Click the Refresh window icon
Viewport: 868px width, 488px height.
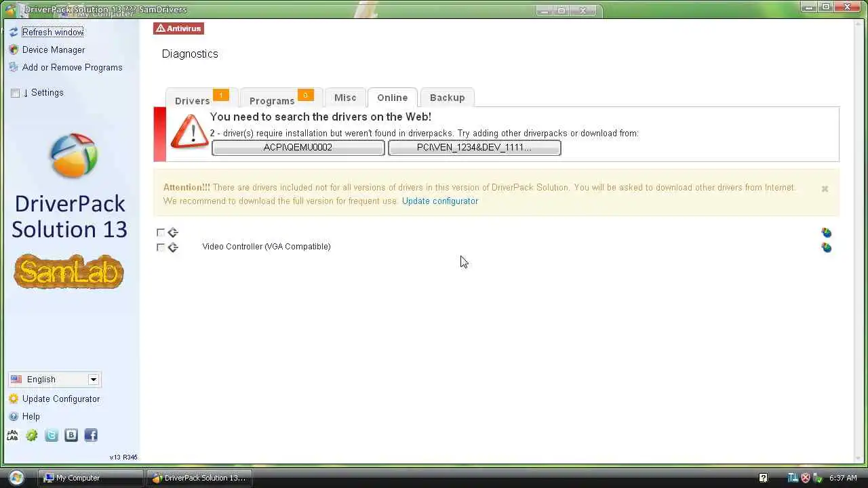coord(14,32)
